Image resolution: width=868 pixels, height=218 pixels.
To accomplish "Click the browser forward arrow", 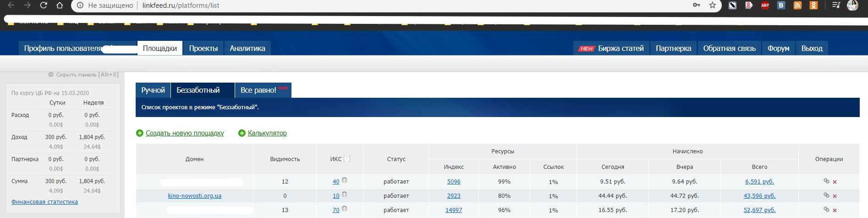I will [27, 6].
